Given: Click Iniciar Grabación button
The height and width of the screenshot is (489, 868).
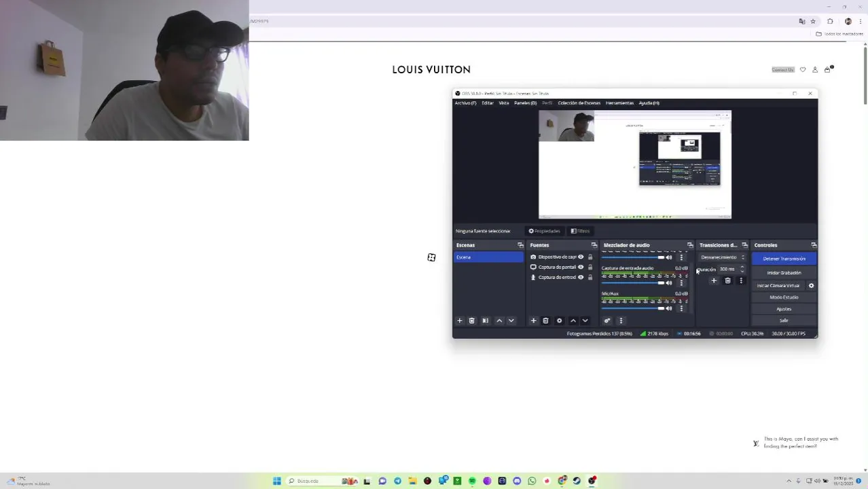Looking at the screenshot, I should coord(784,273).
